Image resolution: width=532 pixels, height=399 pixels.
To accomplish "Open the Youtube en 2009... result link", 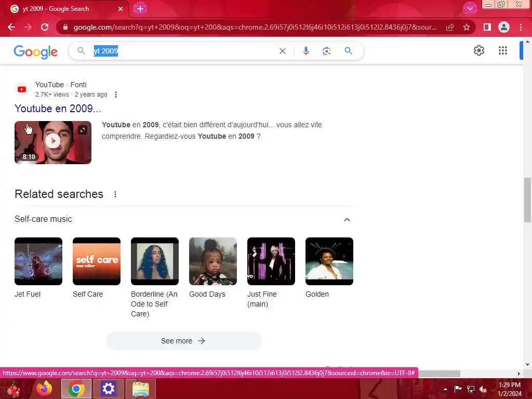I will pos(58,109).
